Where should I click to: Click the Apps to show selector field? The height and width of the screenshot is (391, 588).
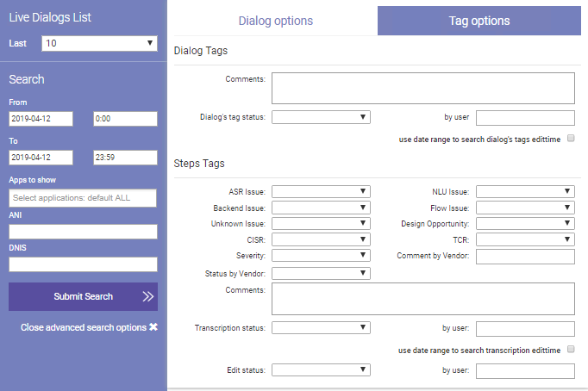83,199
